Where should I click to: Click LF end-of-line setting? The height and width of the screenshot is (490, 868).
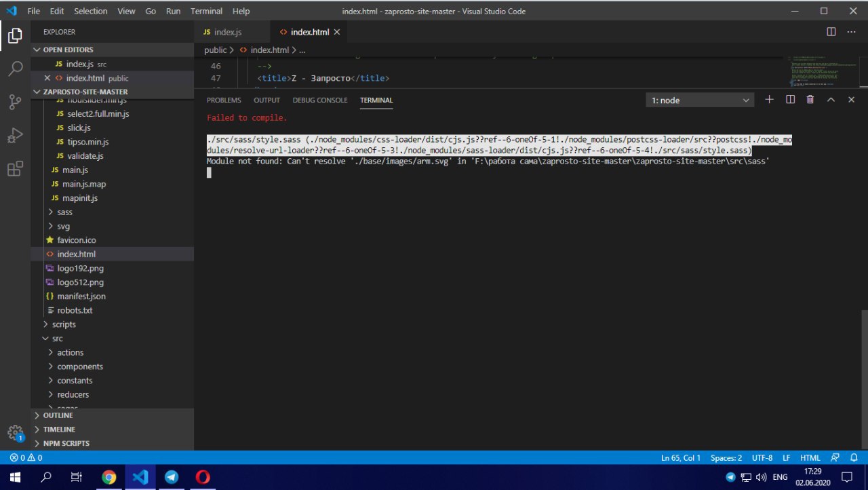[x=787, y=458]
